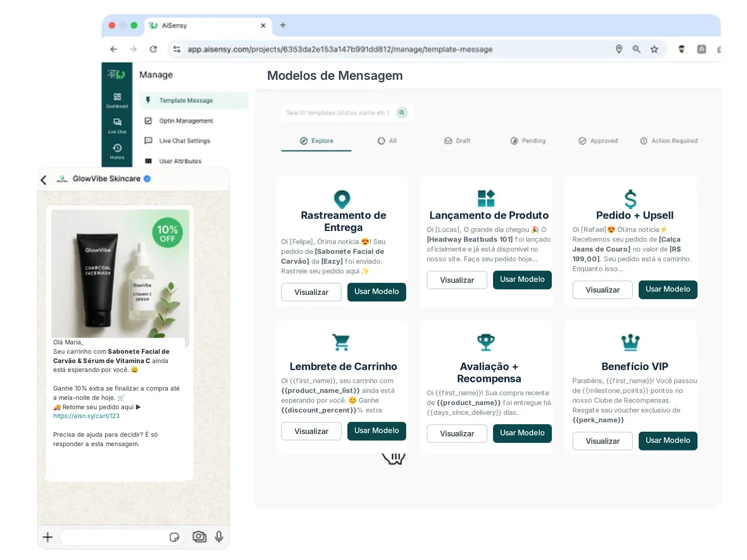Go back with the browser back arrow
The height and width of the screenshot is (560, 747).
point(113,49)
